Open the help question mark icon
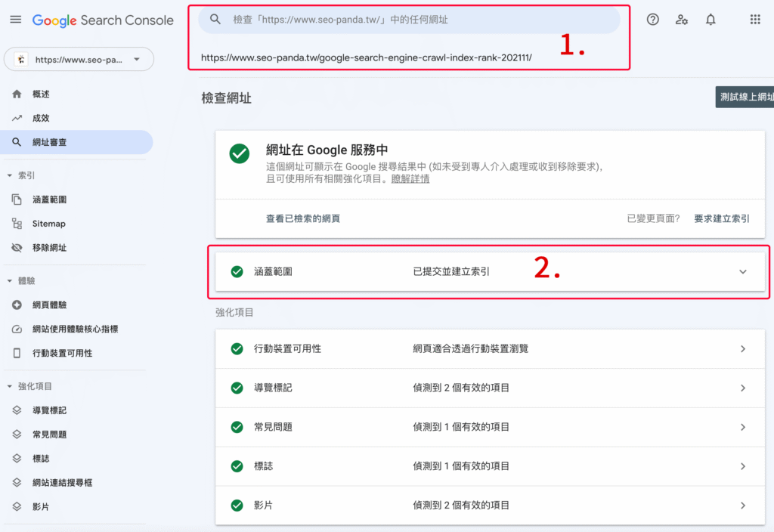774x532 pixels. coord(652,20)
